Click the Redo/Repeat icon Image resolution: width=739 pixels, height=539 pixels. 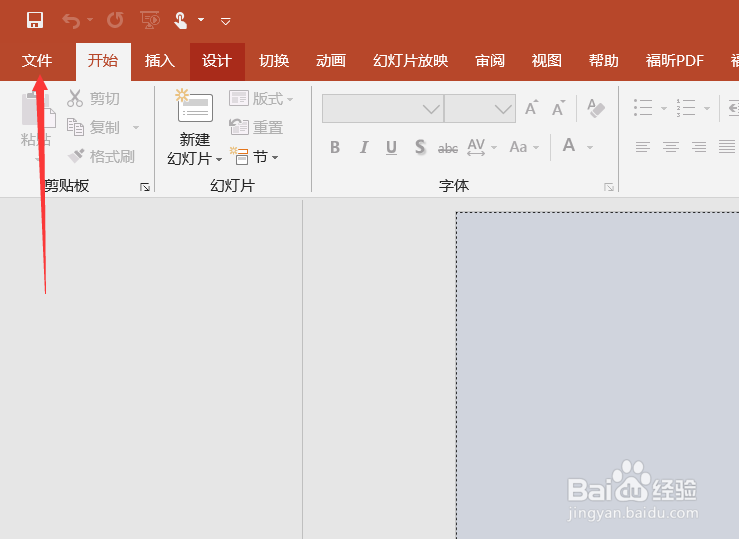pos(115,20)
